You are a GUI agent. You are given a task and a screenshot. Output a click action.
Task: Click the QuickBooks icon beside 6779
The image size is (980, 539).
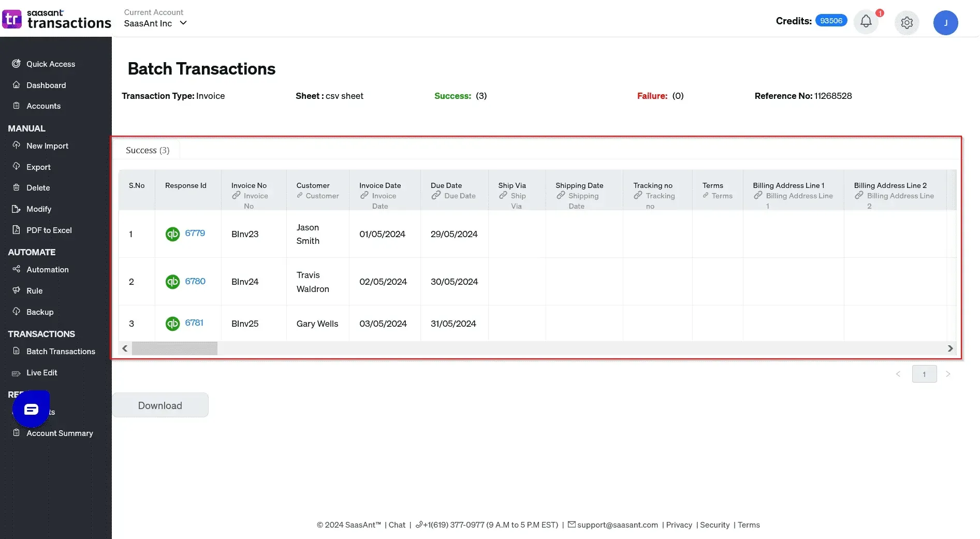pyautogui.click(x=172, y=234)
